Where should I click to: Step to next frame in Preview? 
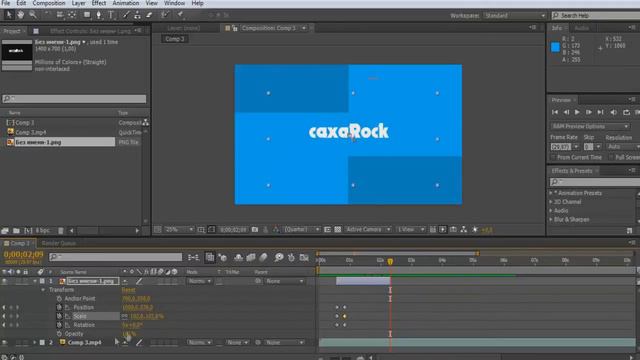click(589, 112)
